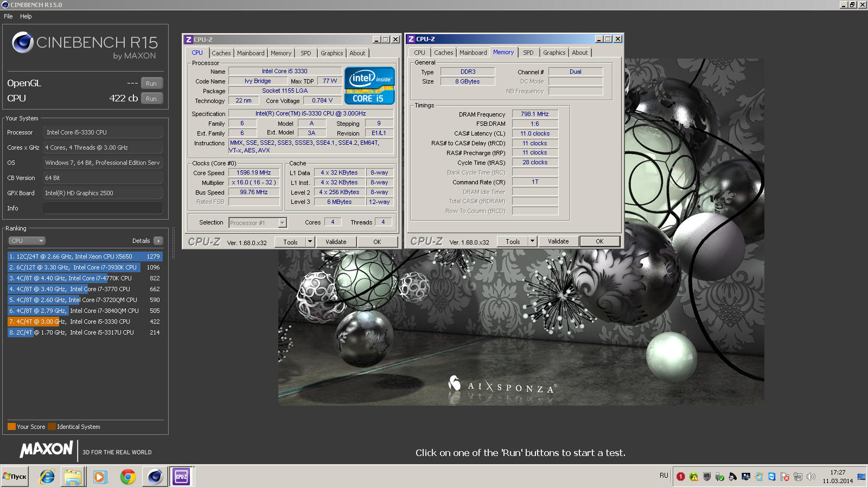Open the Start (Пуск) menu

coord(15,477)
